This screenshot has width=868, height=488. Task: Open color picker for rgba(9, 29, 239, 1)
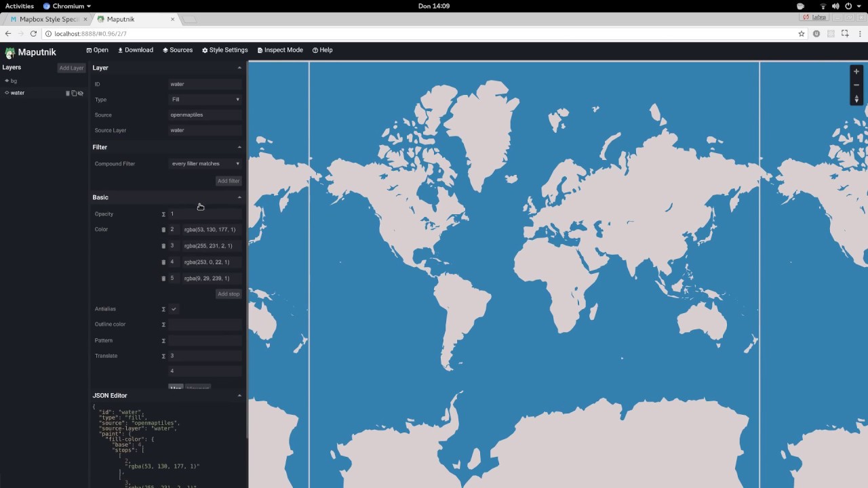(x=212, y=279)
